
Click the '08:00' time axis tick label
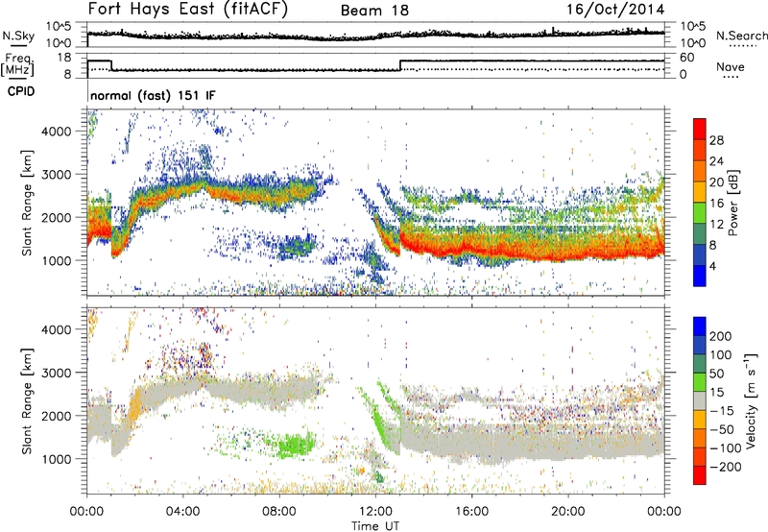click(279, 511)
